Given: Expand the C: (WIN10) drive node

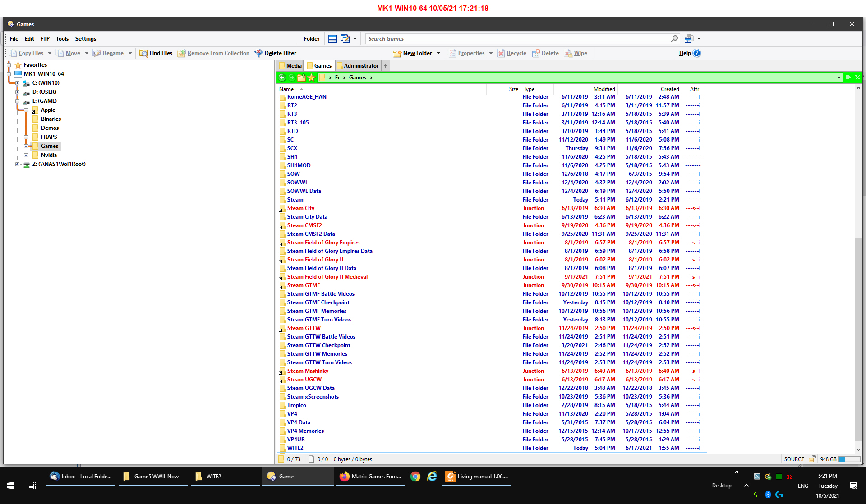Looking at the screenshot, I should click(17, 83).
